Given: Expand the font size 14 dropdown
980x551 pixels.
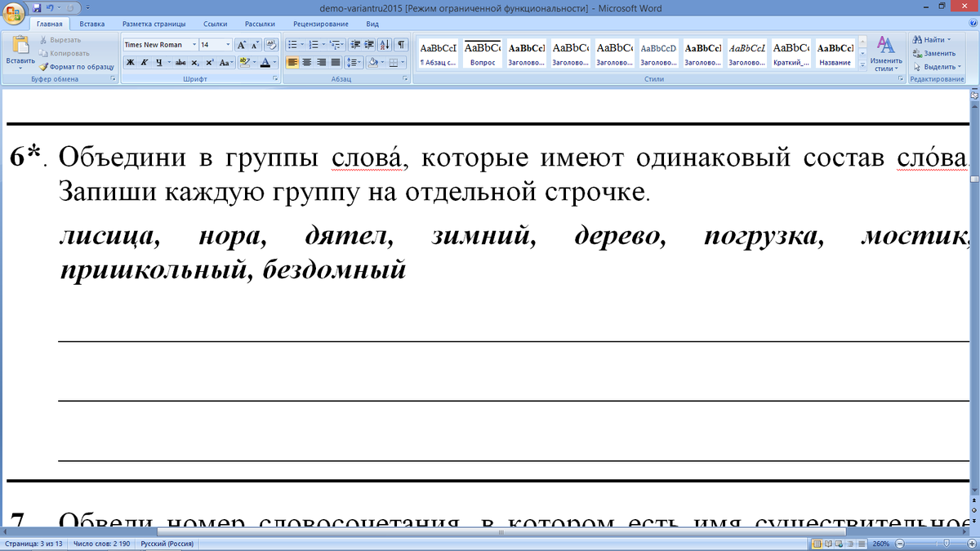Looking at the screenshot, I should (228, 45).
